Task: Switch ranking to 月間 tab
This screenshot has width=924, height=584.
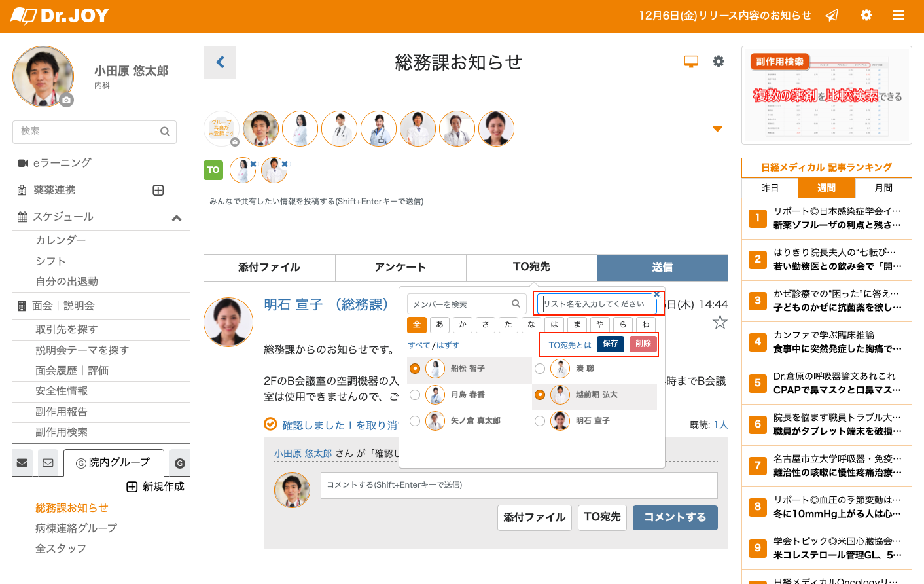Action: point(883,188)
